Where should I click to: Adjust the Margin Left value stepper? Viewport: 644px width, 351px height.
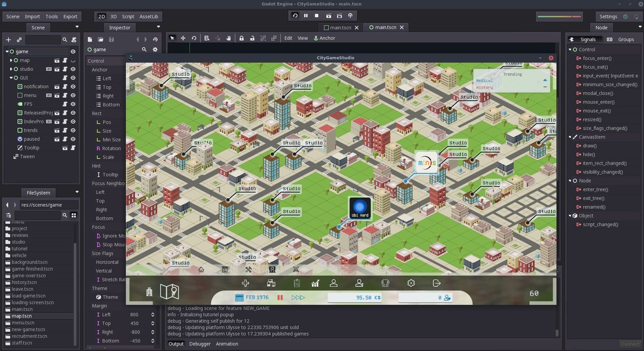152,315
